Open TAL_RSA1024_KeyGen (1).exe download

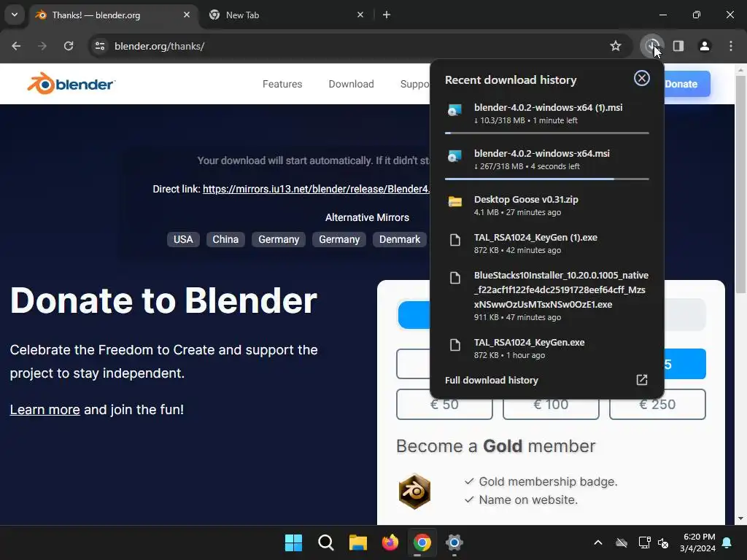tap(547, 244)
